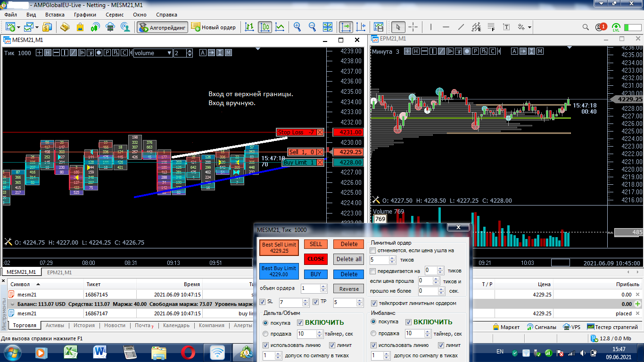Select the vertical line drawing tool
Screen dimensions: 644x362
coord(432,27)
